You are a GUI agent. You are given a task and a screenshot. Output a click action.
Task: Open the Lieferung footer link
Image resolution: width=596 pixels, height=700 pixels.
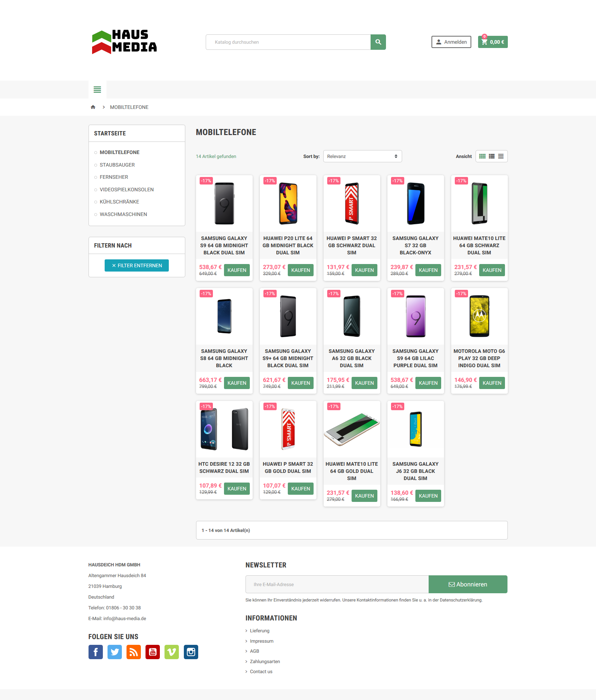pyautogui.click(x=259, y=631)
